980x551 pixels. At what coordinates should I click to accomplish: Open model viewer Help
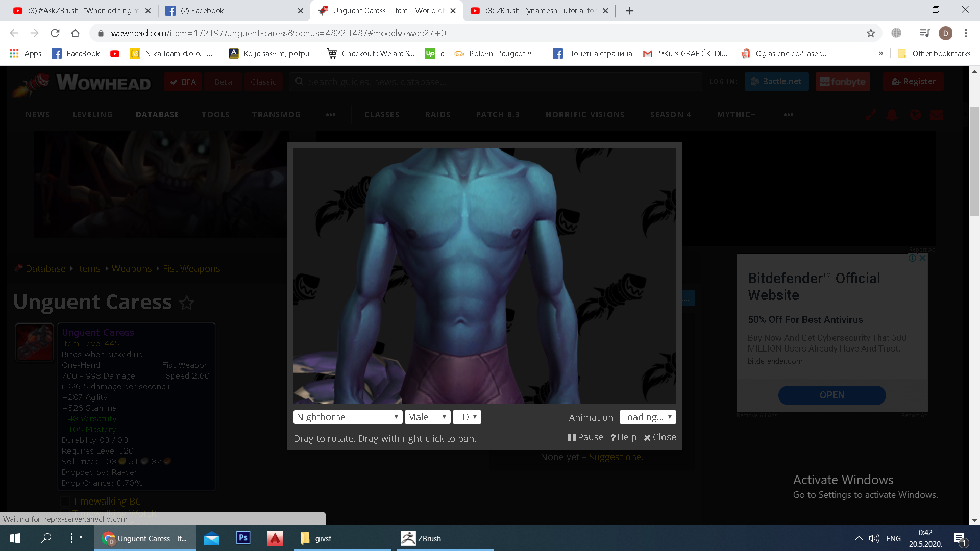click(x=623, y=437)
